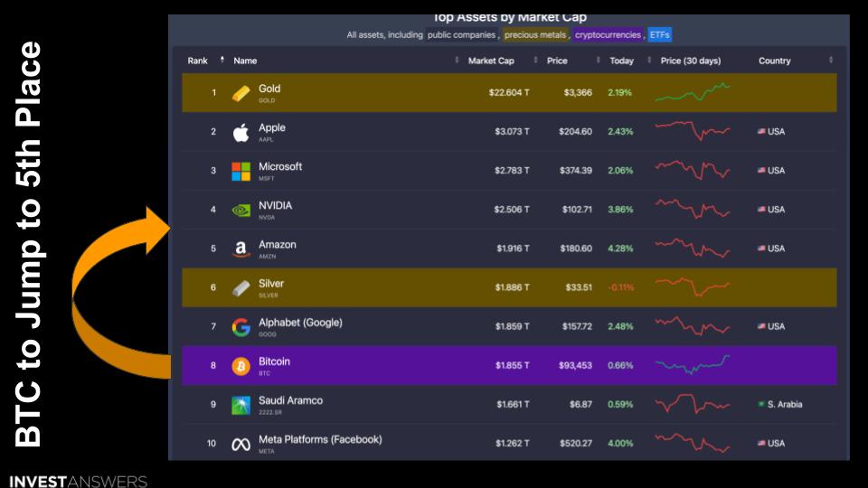Click the Gold bar icon
The height and width of the screenshot is (488, 868).
tap(241, 93)
